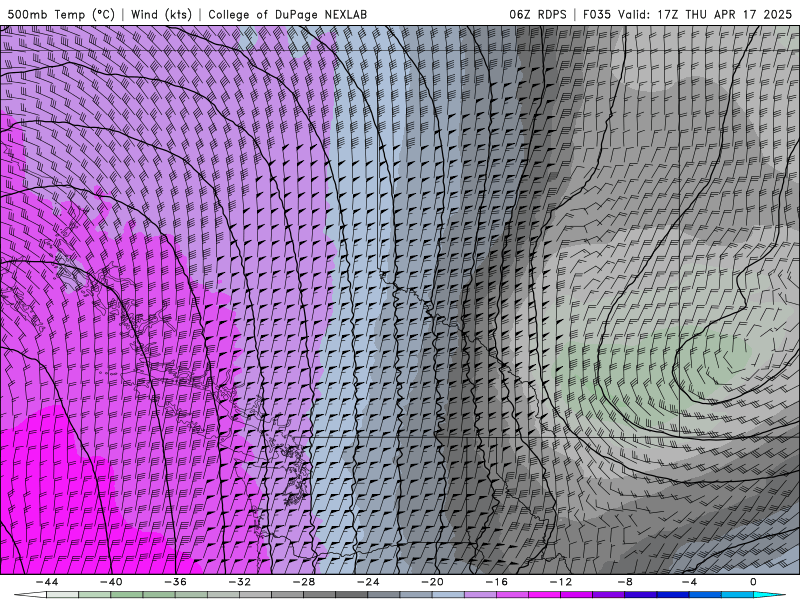Click the "06Z RDPS" model label
Viewport: 800px width, 600px height.
(538, 15)
